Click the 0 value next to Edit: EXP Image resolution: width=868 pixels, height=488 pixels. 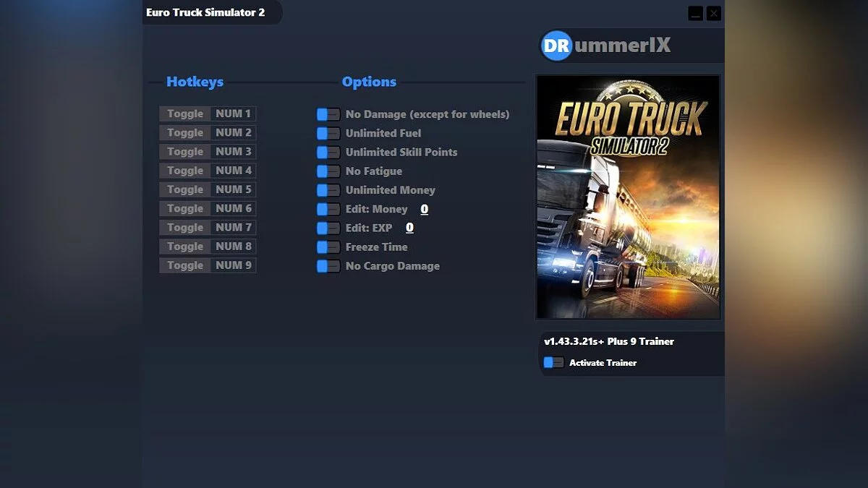pos(409,228)
